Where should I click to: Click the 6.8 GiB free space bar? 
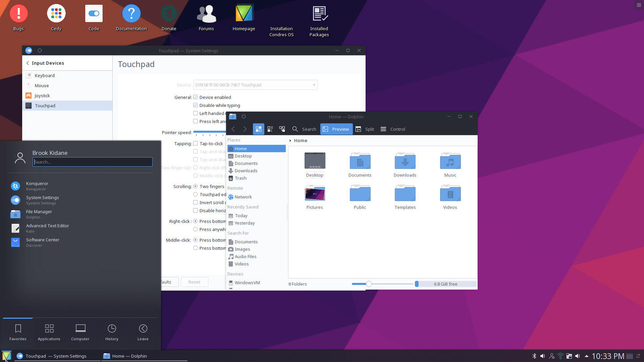(x=446, y=284)
